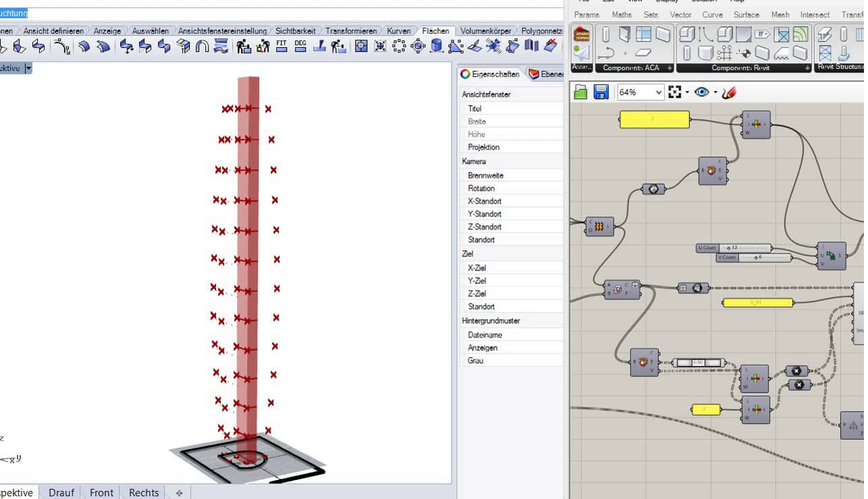Select the window grid component in Components ACA
The image size is (868, 499).
tap(643, 34)
